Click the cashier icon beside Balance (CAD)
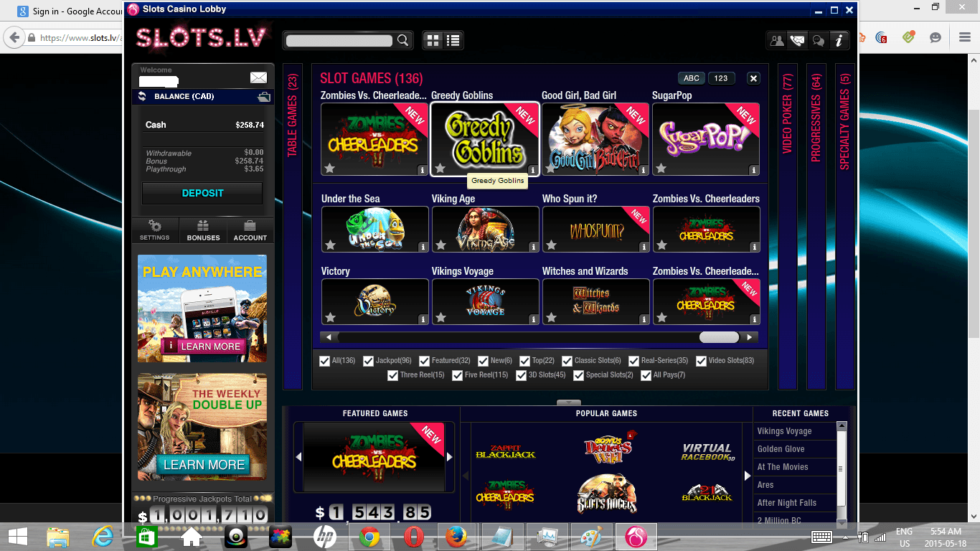This screenshot has height=551, width=980. point(263,96)
